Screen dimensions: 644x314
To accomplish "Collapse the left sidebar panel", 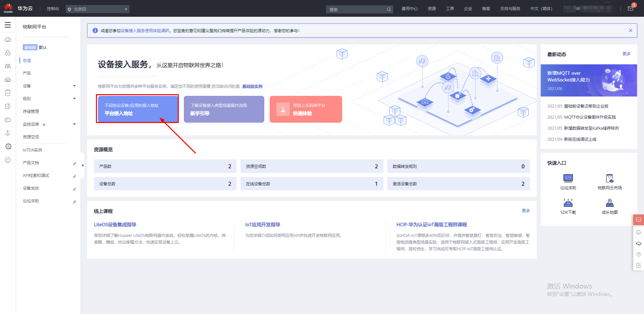I will [83, 165].
